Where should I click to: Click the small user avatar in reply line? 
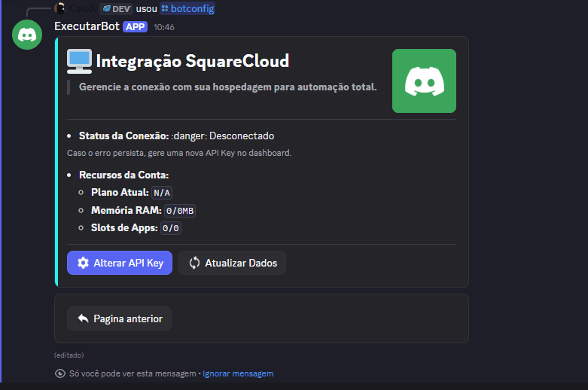coord(59,8)
